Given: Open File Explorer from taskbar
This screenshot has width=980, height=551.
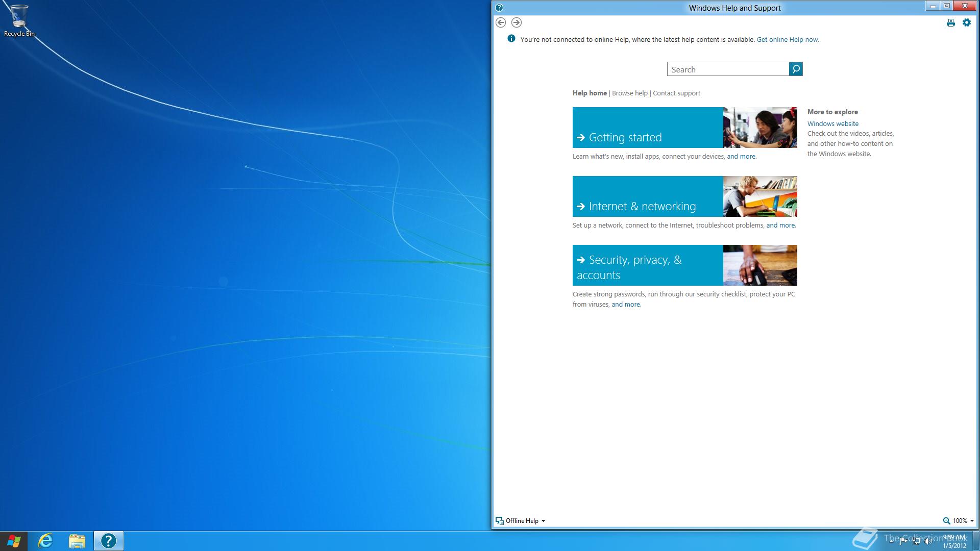Looking at the screenshot, I should click(x=77, y=541).
